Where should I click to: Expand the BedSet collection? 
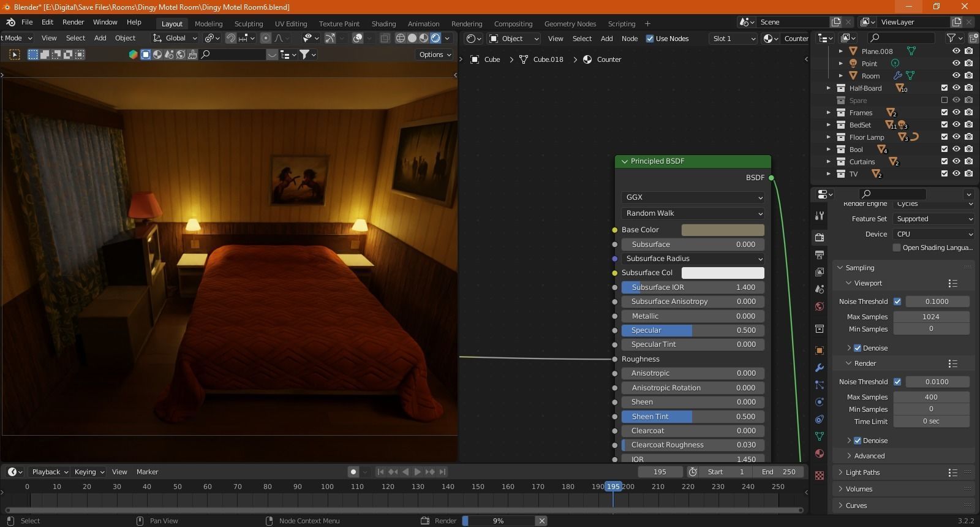[x=829, y=125]
